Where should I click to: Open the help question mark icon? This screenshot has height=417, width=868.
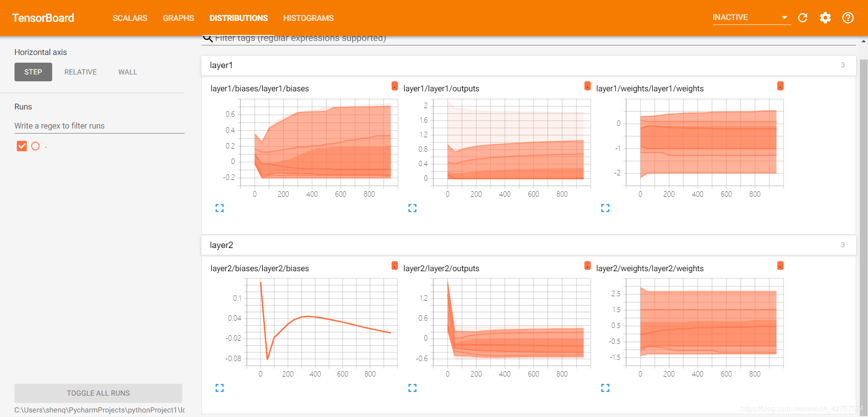pos(848,18)
